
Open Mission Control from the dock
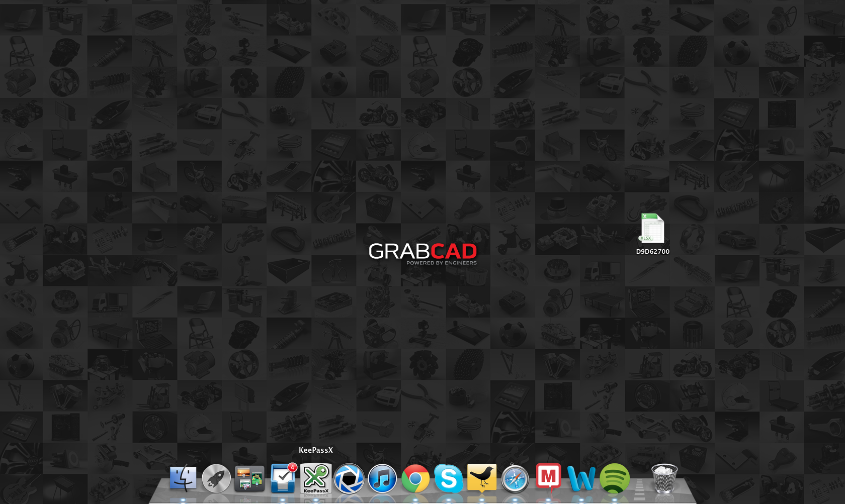[x=249, y=478]
